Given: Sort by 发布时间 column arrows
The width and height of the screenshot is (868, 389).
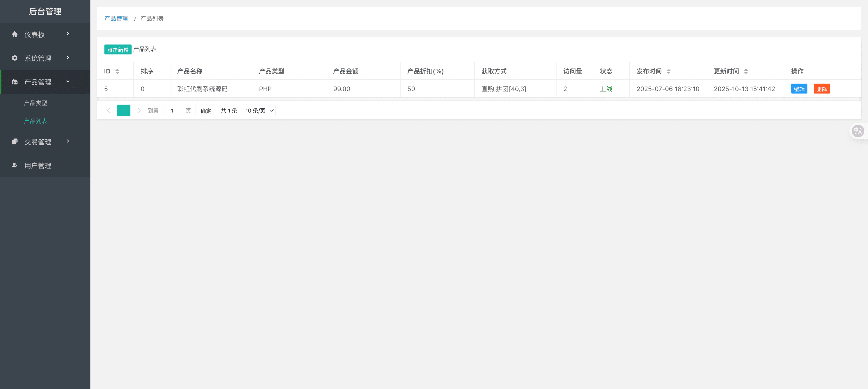Looking at the screenshot, I should pos(669,71).
